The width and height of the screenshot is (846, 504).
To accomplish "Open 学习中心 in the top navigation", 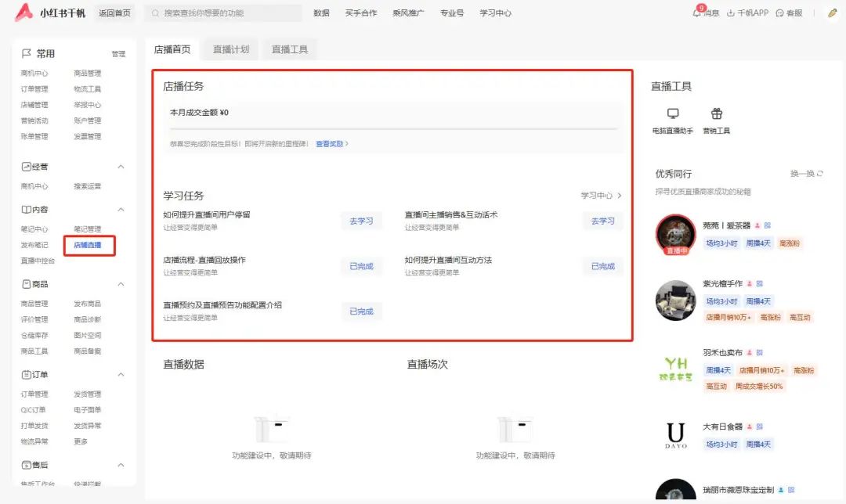I will (495, 13).
